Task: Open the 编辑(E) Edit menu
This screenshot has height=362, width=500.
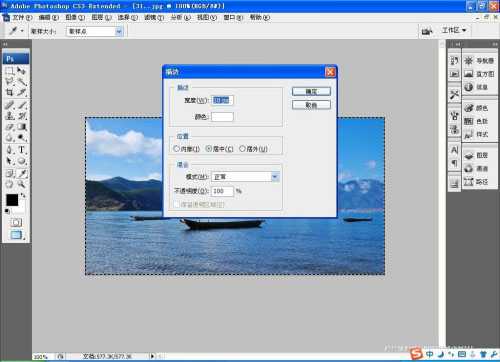Action: click(48, 17)
